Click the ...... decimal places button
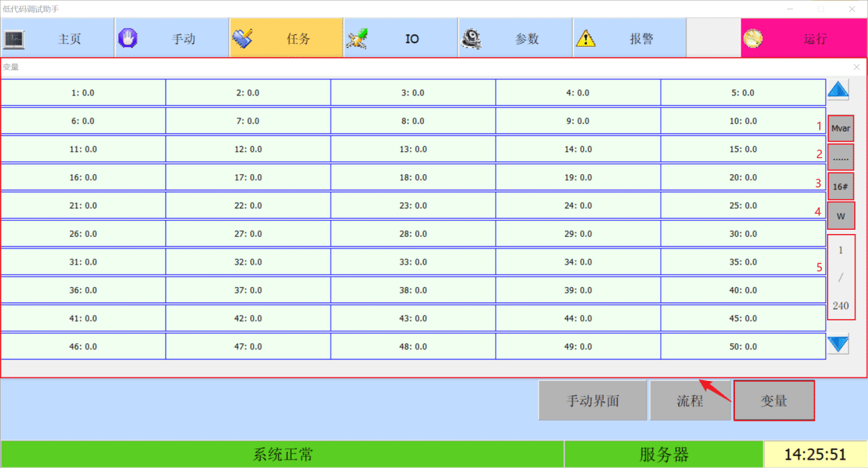The width and height of the screenshot is (868, 468). pyautogui.click(x=841, y=158)
